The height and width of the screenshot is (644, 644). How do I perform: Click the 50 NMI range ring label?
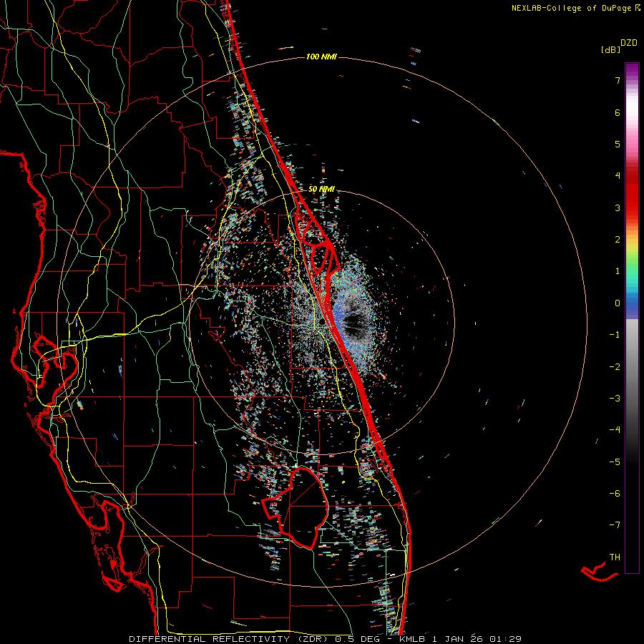click(x=321, y=189)
